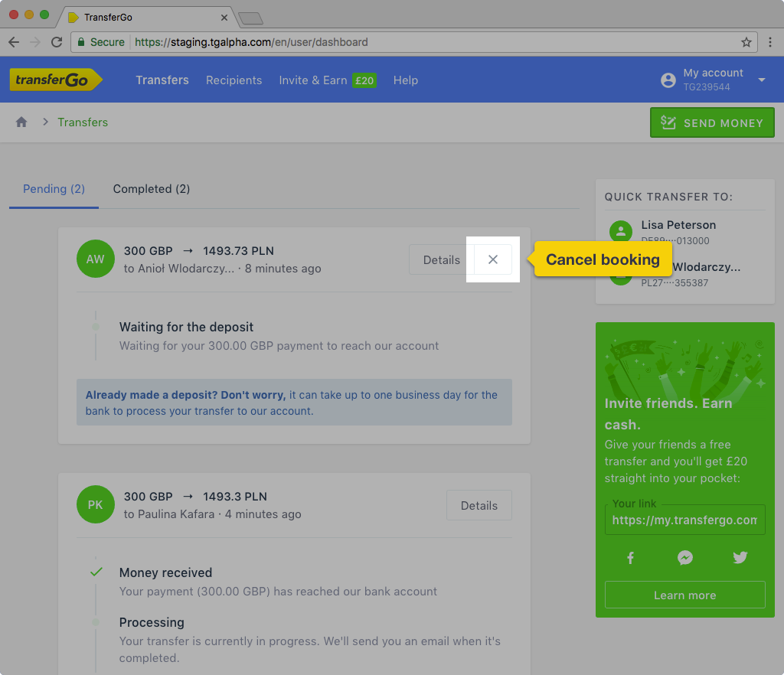Click the 'Waiting for the deposit' status heading
This screenshot has height=675, width=784.
[186, 328]
